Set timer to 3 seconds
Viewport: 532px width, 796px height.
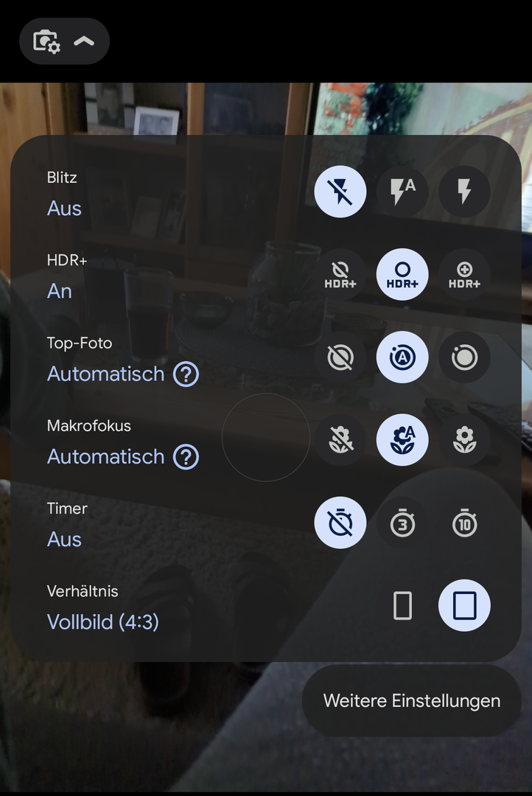[x=402, y=523]
